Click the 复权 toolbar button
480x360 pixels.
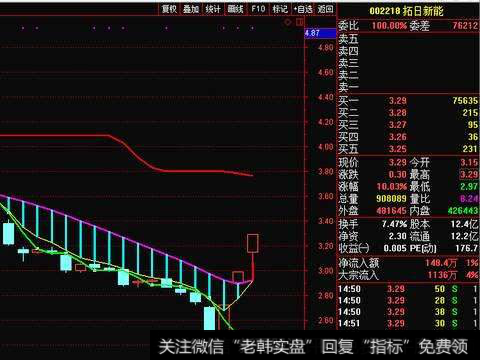(x=169, y=9)
